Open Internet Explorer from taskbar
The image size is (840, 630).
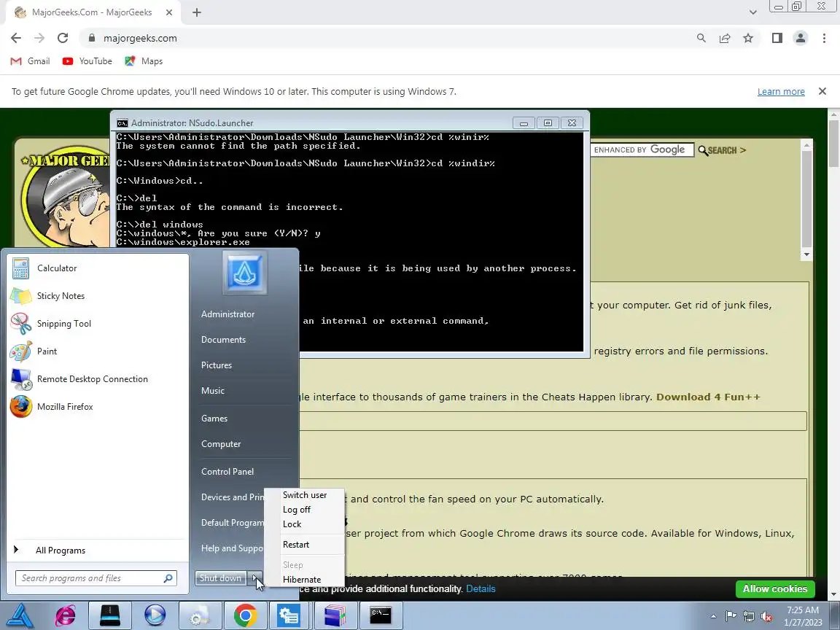pyautogui.click(x=65, y=615)
